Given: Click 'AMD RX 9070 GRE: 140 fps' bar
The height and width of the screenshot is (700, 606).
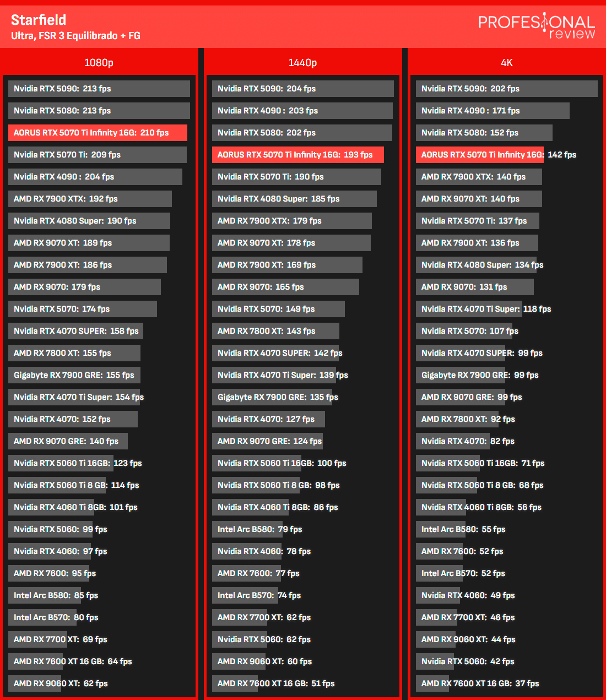Looking at the screenshot, I should pos(68,441).
